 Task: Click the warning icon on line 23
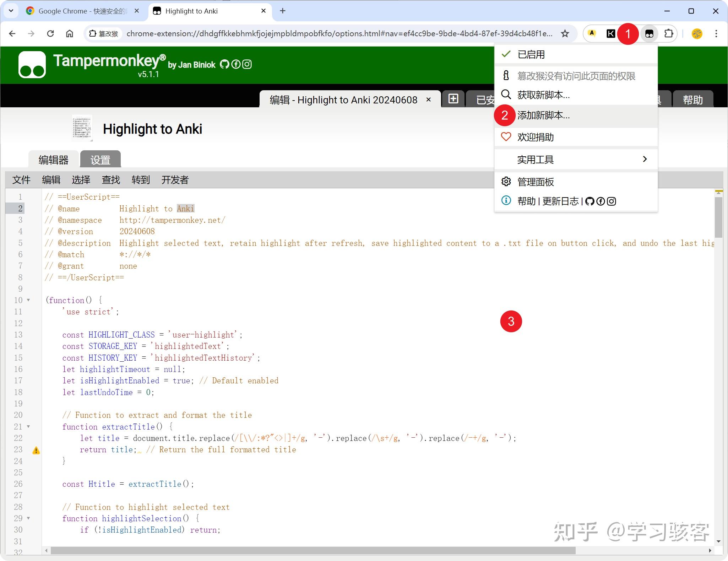(x=36, y=450)
